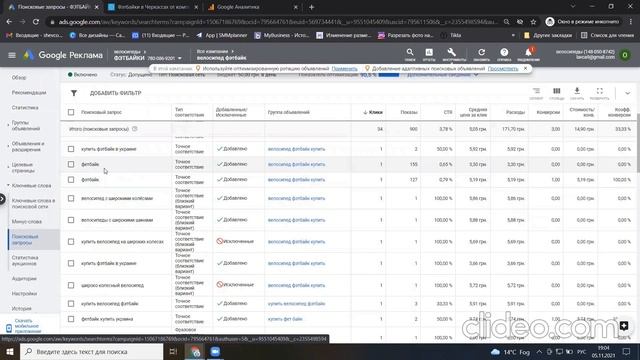Reload the browser page

coord(36,22)
